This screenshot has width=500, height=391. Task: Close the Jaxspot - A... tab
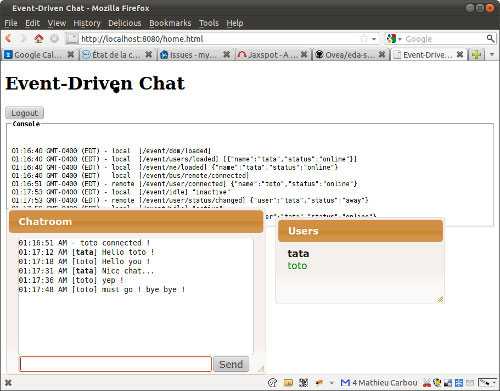[304, 54]
